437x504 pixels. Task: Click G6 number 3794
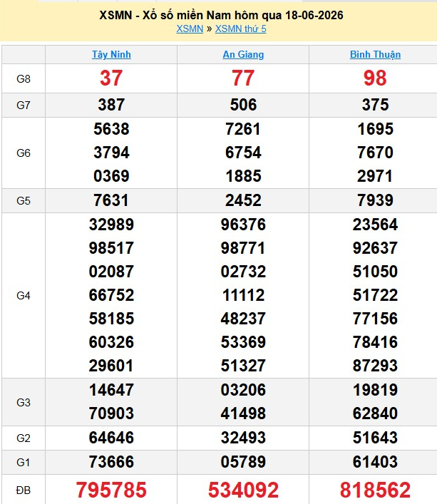(111, 153)
